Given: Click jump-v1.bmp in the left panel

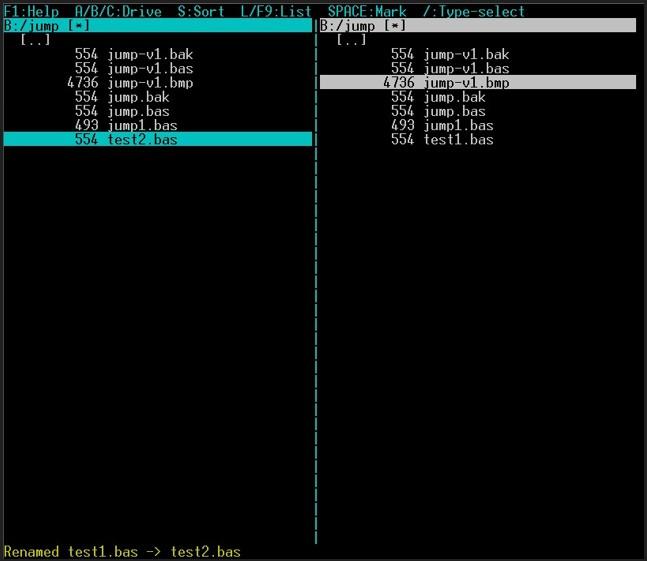Looking at the screenshot, I should point(150,83).
